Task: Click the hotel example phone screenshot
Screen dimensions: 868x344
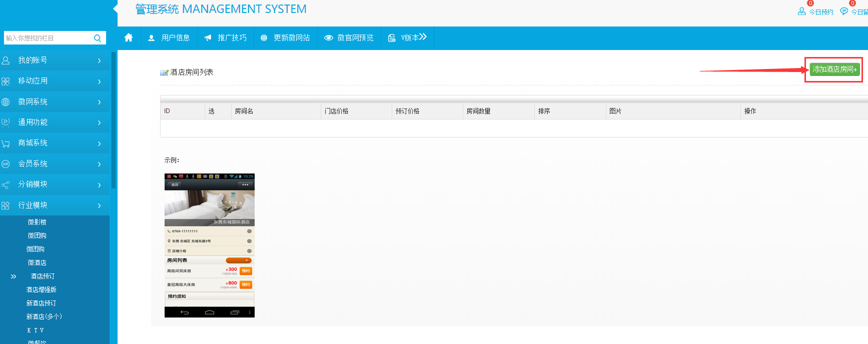Action: (x=209, y=245)
